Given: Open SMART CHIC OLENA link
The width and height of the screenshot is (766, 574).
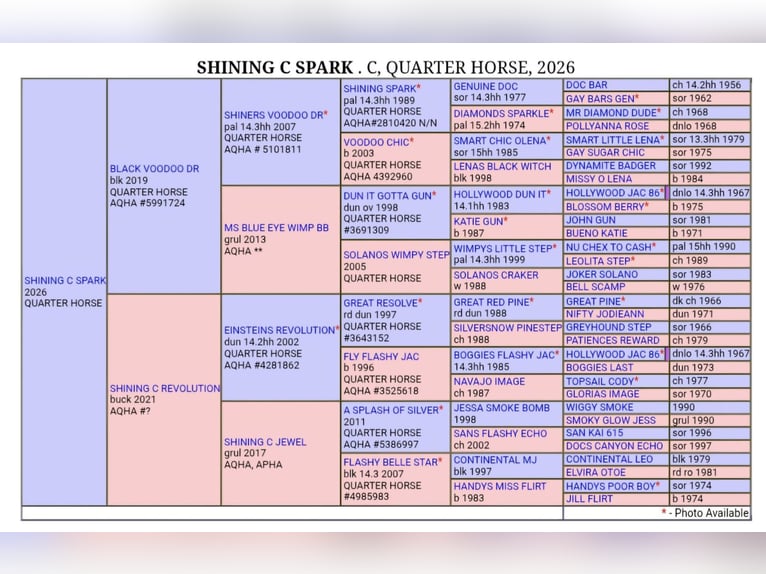Looking at the screenshot, I should click(499, 141).
